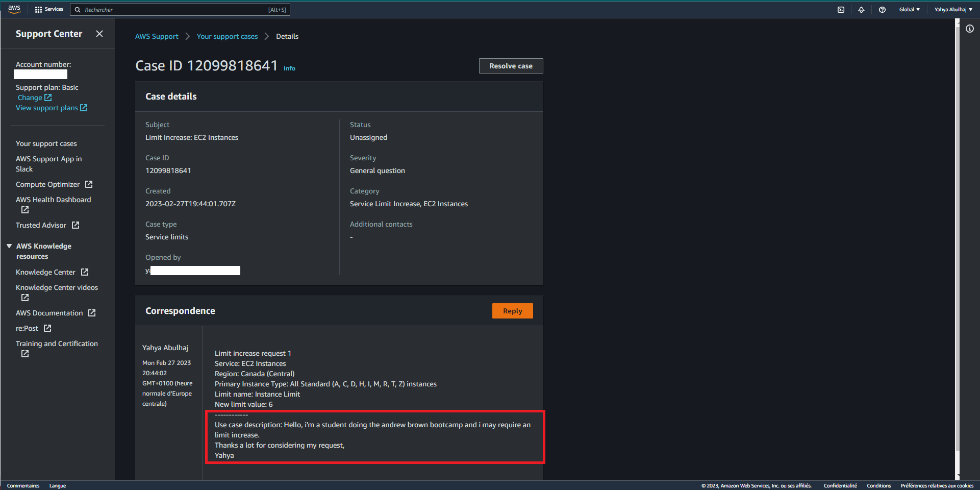
Task: Click the Change support plan link
Action: (x=30, y=97)
